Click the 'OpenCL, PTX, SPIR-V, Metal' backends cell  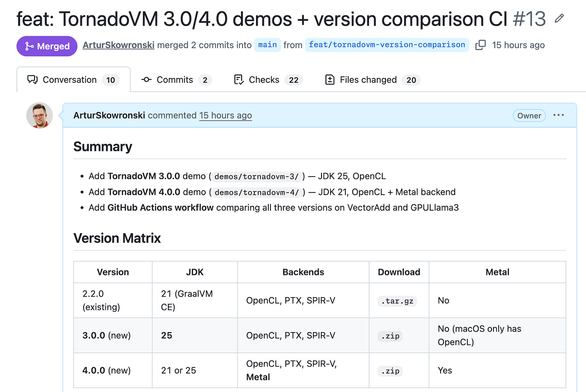pos(303,370)
